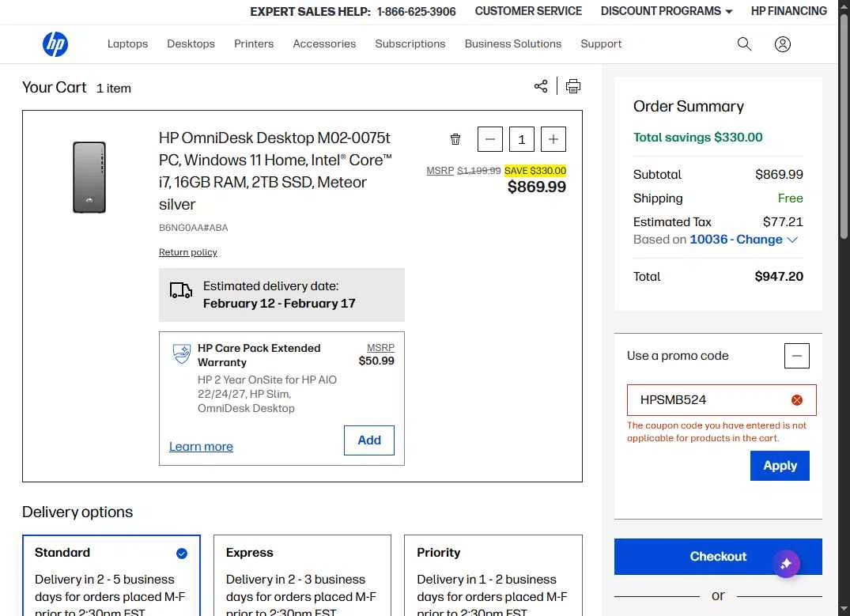850x616 pixels.
Task: Click February 12 - February 17 date
Action: coord(279,304)
